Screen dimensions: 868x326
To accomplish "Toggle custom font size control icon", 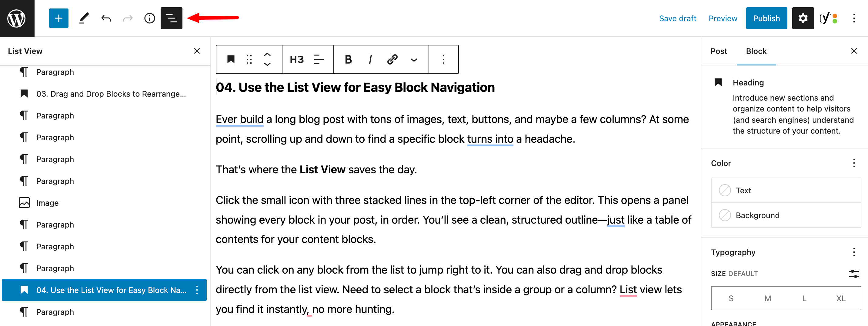I will coord(854,274).
